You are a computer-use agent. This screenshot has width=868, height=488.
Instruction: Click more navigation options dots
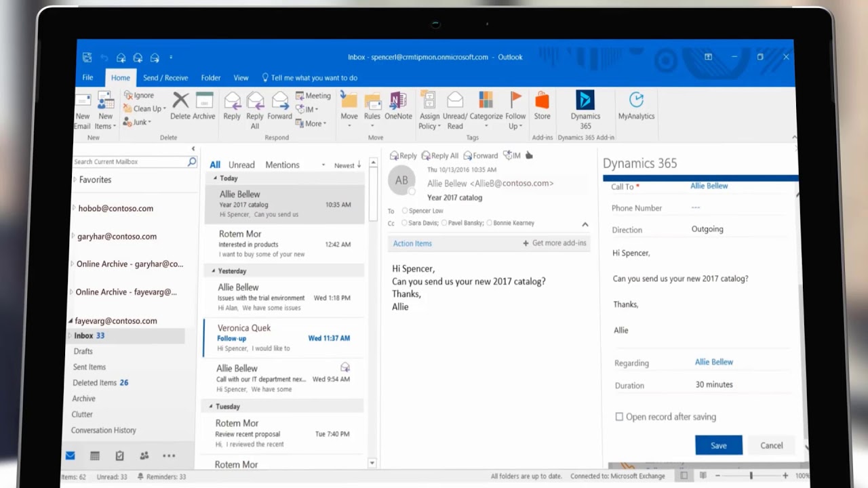point(169,456)
